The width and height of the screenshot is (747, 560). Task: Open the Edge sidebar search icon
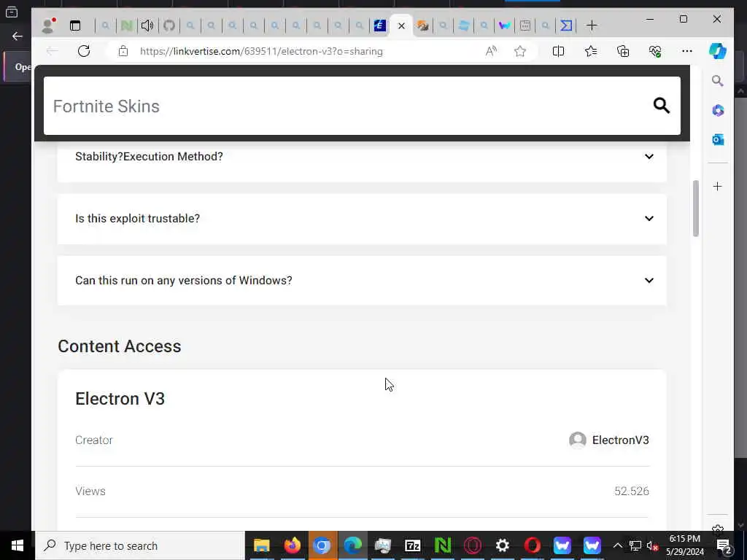718,81
